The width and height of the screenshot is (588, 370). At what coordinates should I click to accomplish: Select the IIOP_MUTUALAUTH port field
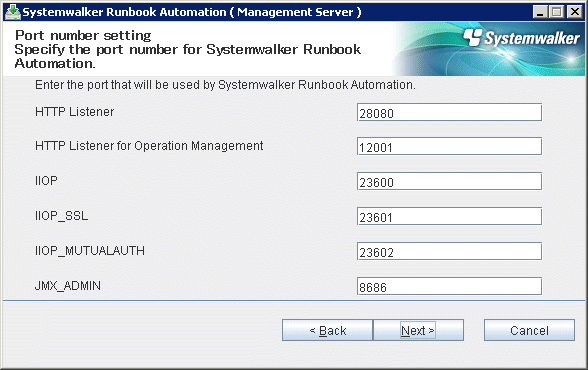coord(449,252)
